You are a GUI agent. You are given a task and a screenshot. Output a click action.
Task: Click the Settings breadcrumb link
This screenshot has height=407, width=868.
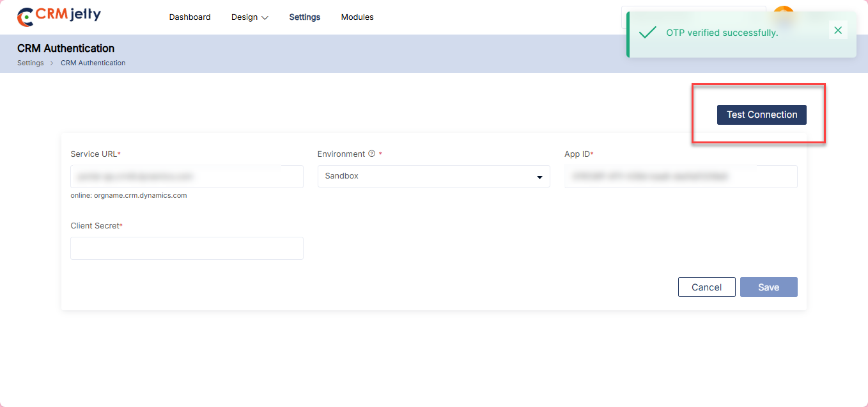(31, 63)
